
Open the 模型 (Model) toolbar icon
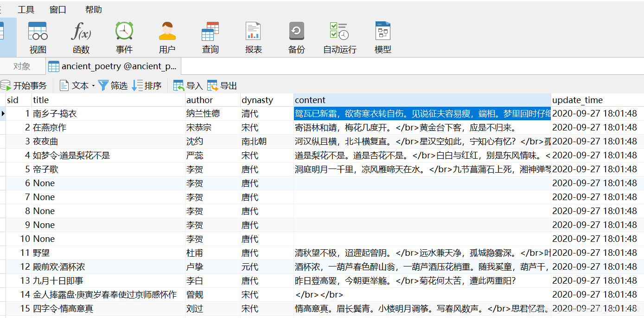(x=383, y=38)
